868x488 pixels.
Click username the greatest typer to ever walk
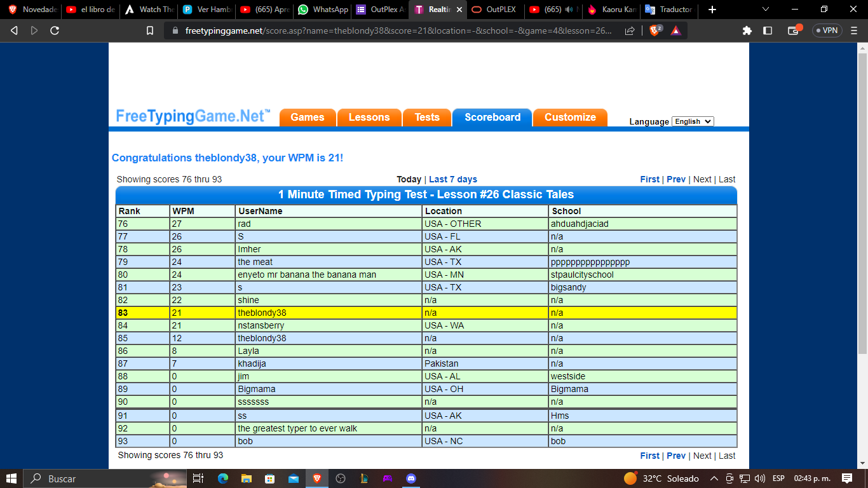coord(297,428)
